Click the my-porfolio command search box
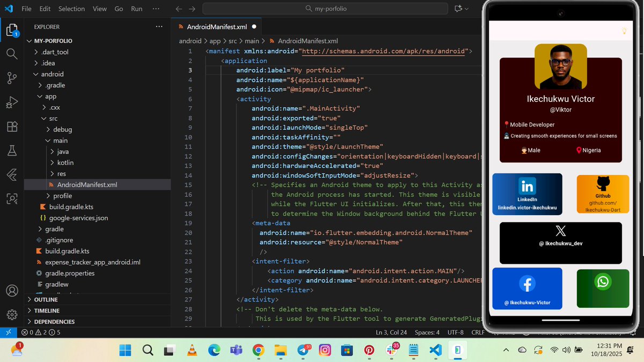The image size is (644, 362). tap(325, 9)
